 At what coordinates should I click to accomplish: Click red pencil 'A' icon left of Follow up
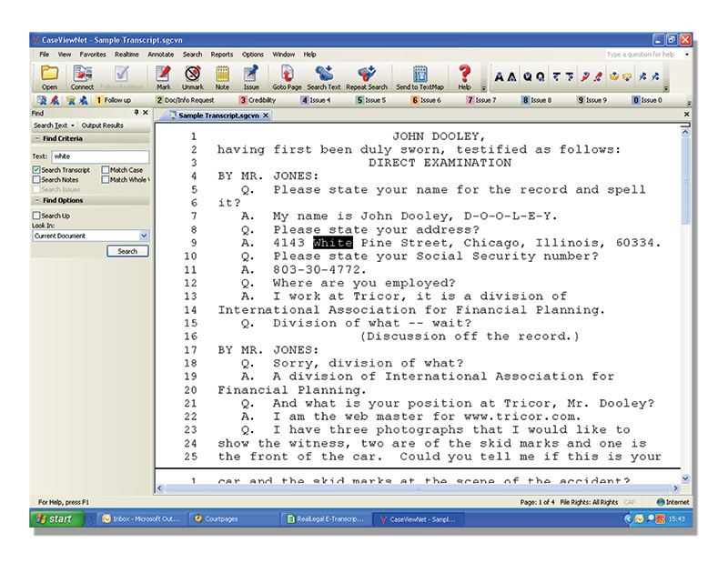tap(55, 100)
